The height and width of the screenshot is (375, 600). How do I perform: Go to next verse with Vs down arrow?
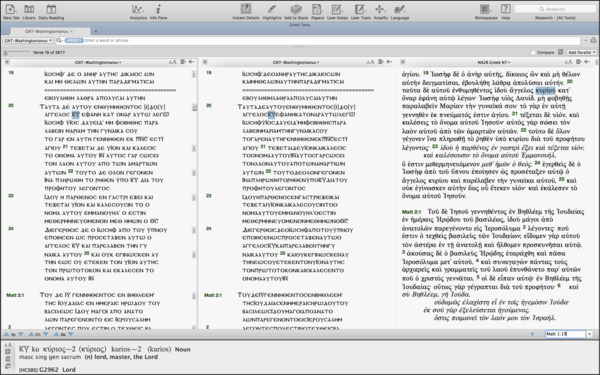[x=21, y=334]
